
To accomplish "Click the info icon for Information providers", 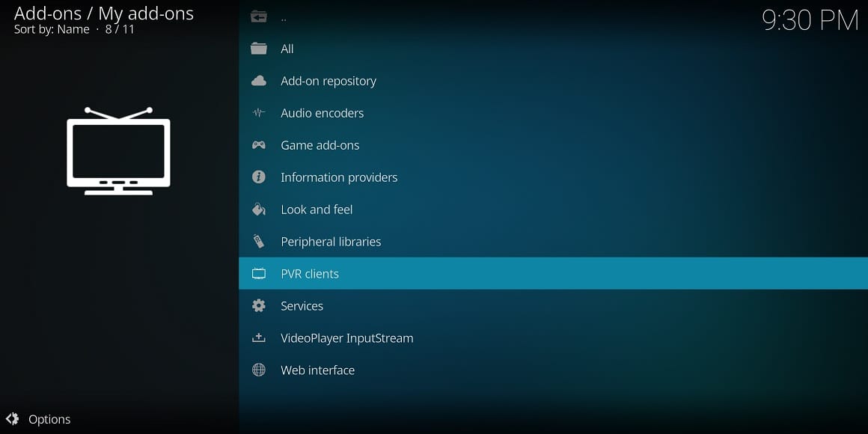I will [x=259, y=177].
